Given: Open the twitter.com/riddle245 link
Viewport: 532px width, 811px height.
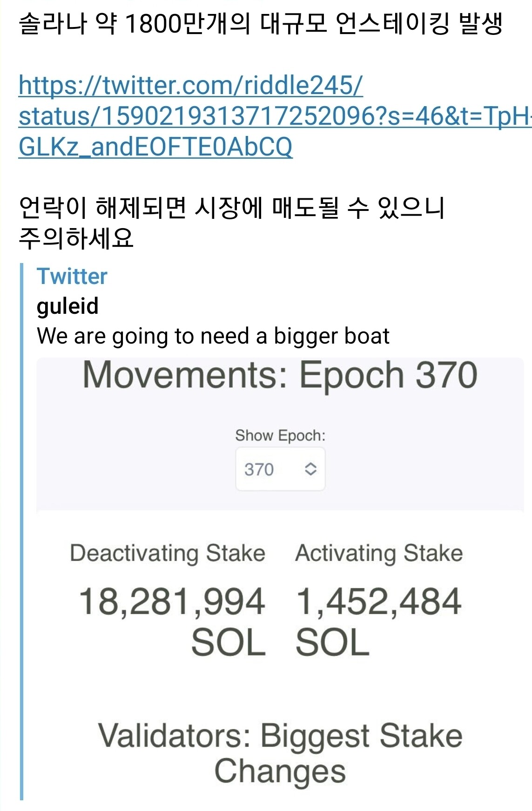Looking at the screenshot, I should [x=190, y=85].
